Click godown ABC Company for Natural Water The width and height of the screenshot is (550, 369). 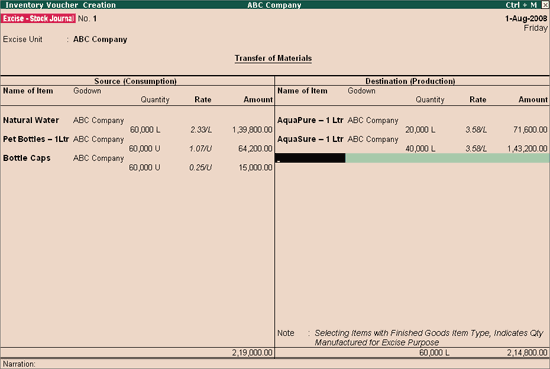[x=99, y=120]
